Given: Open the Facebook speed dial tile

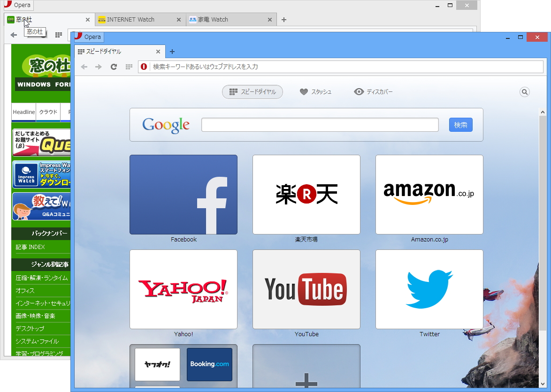Looking at the screenshot, I should click(184, 195).
